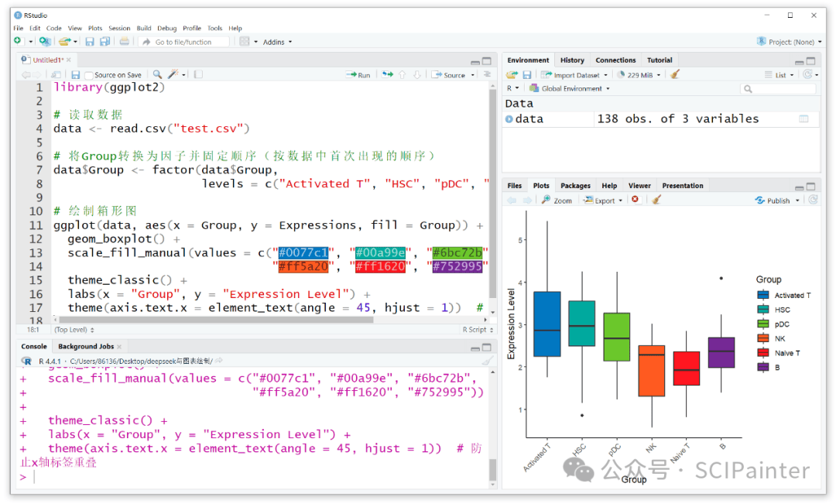Open the Viewer tab
The width and height of the screenshot is (836, 504).
[639, 186]
